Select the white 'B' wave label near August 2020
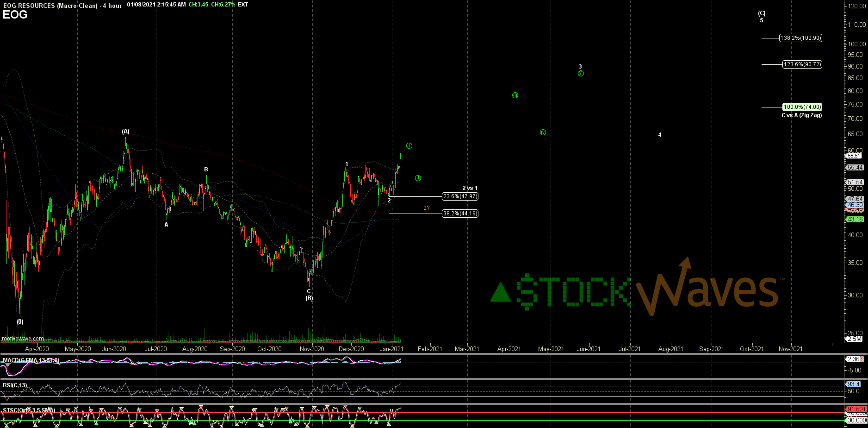The width and height of the screenshot is (868, 428). 206,170
